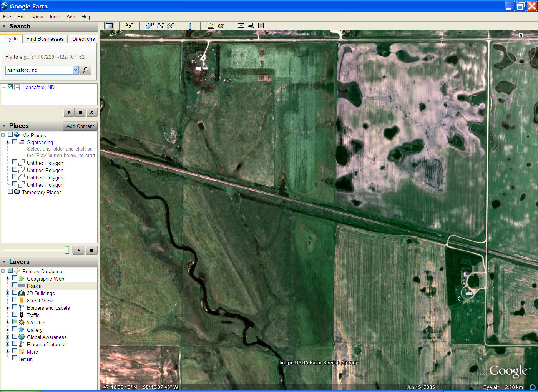538x392 pixels.
Task: Enable the Traffic layer checkbox
Action: (15, 314)
